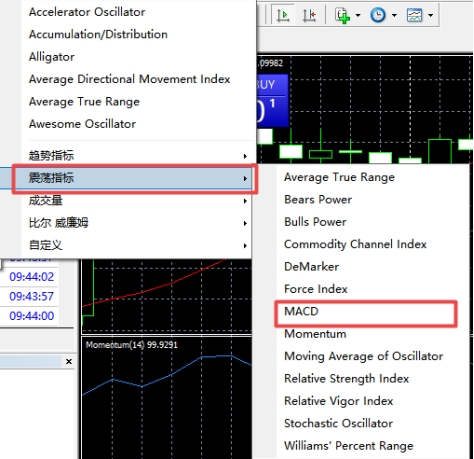Viewport: 474px width, 459px height.
Task: Open the dropdown arrow beside the templates icon
Action: 430,15
